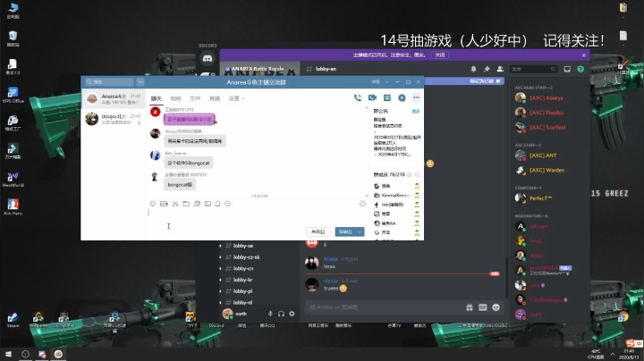Open Windows Start menu
This screenshot has width=644, height=361.
pyautogui.click(x=8, y=354)
